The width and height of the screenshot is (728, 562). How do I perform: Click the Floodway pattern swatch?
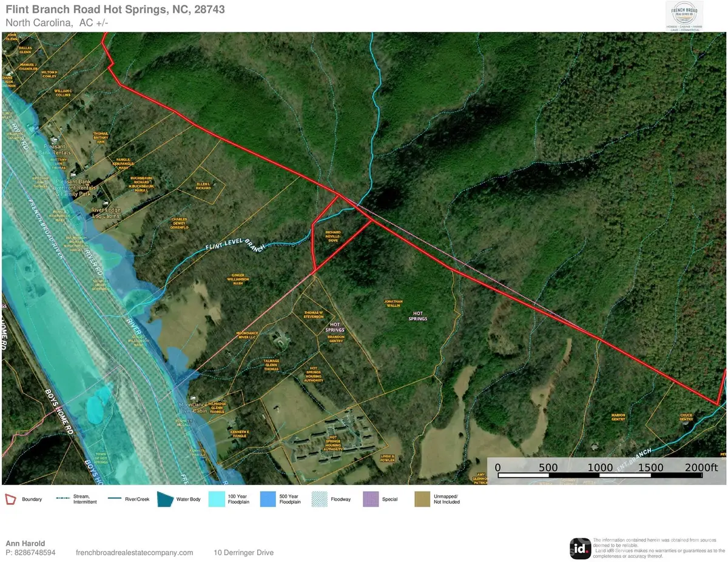(320, 499)
